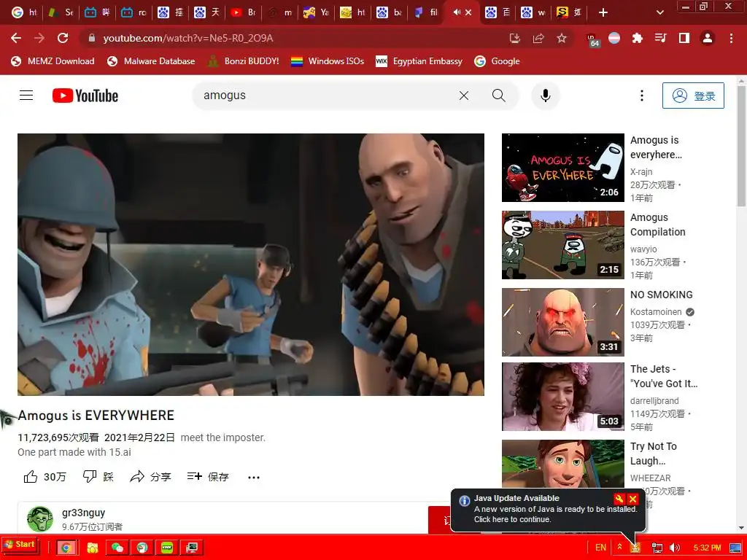Open Chrome from the taskbar

click(66, 548)
